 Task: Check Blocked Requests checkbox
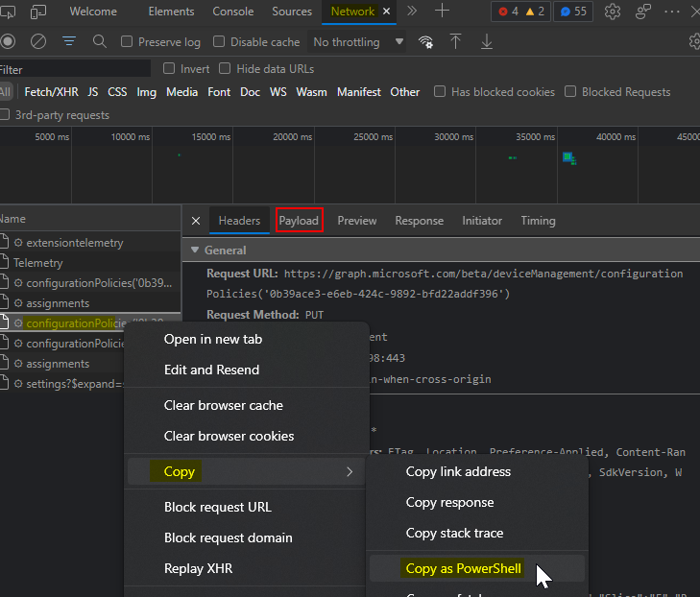(570, 91)
